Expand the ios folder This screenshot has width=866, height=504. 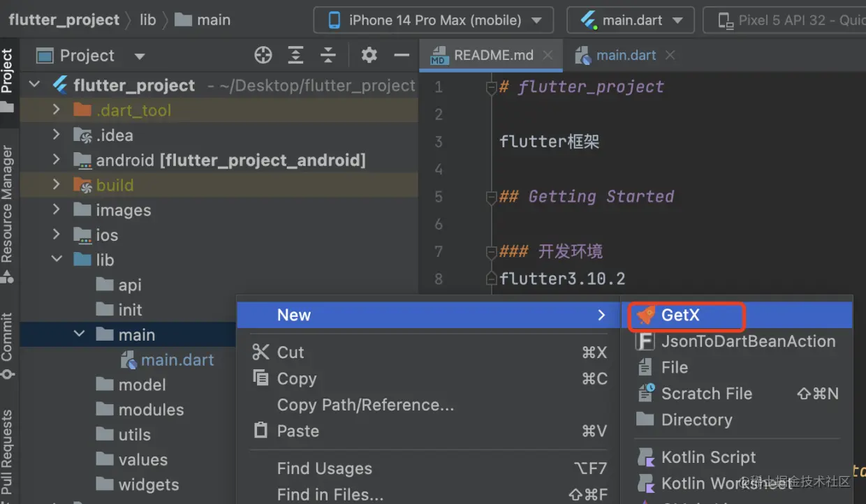[57, 235]
